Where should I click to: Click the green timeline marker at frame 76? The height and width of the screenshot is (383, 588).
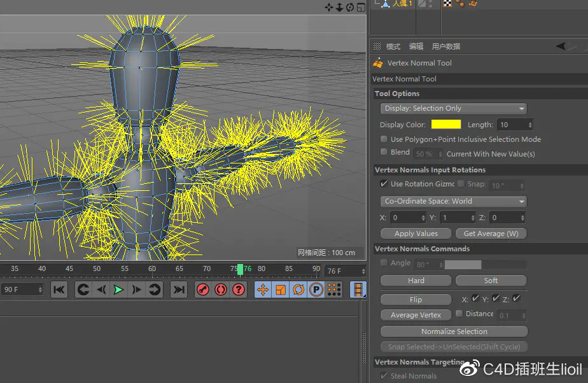coord(239,269)
